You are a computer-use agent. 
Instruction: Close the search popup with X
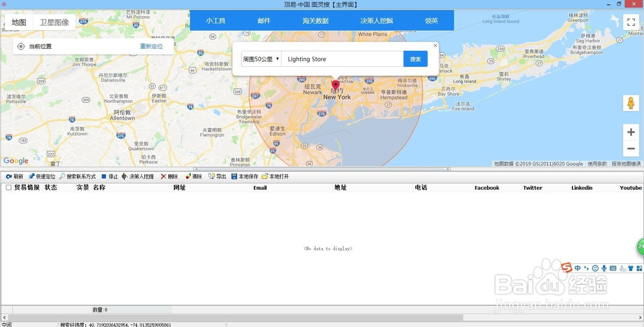[x=435, y=46]
